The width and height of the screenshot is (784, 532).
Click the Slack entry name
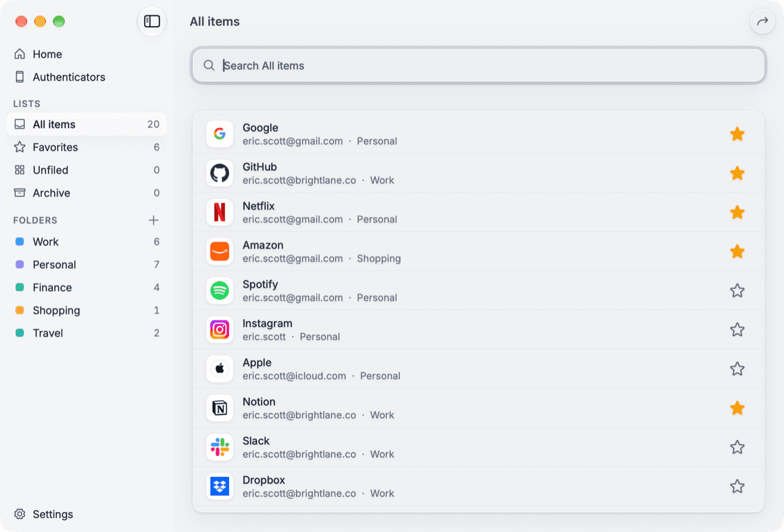[x=256, y=441]
